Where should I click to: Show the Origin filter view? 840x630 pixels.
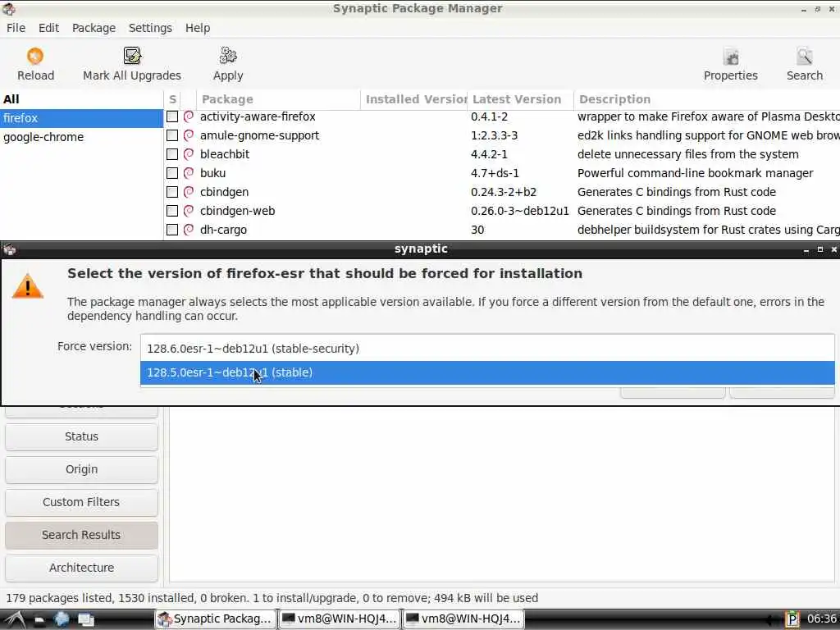(x=81, y=469)
